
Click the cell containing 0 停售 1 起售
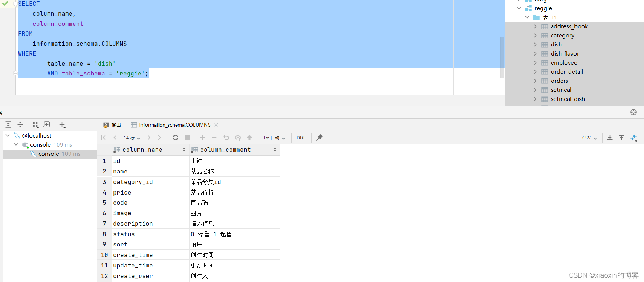(x=235, y=234)
